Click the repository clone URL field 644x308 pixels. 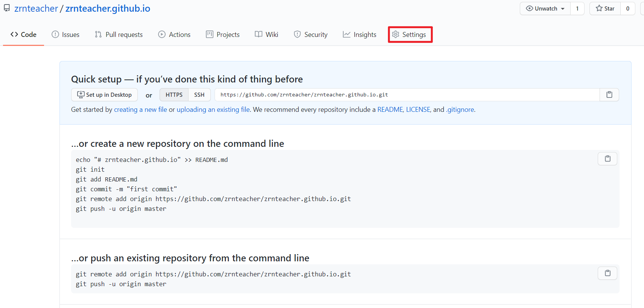click(406, 95)
